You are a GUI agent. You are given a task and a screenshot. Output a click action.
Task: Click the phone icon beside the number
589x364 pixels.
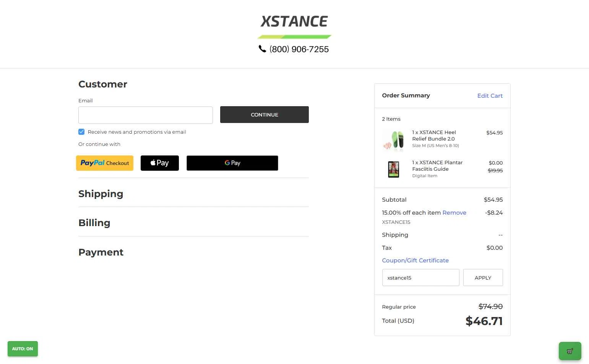(x=262, y=49)
